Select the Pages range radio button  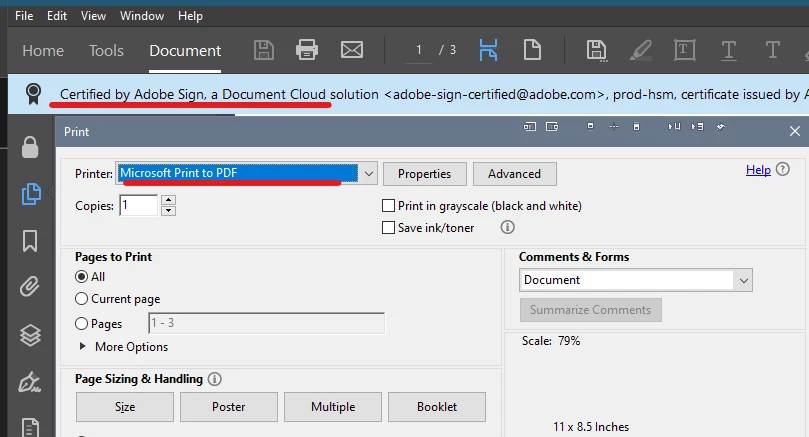pyautogui.click(x=81, y=323)
